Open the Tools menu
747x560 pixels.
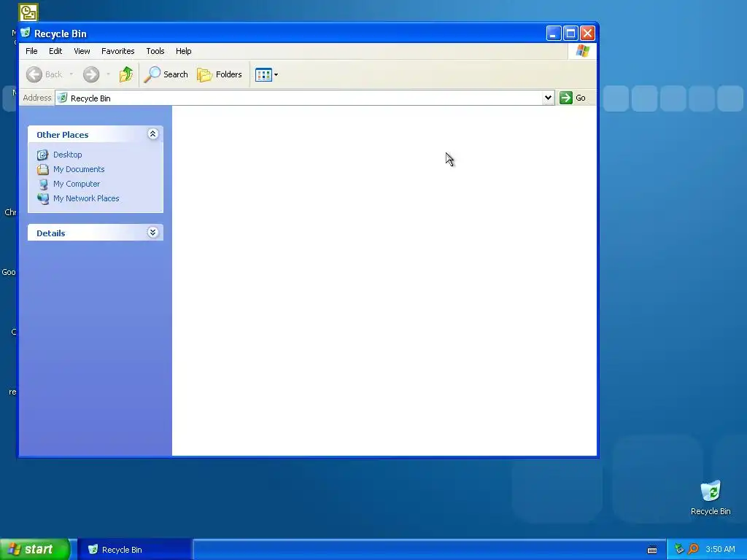coord(155,51)
